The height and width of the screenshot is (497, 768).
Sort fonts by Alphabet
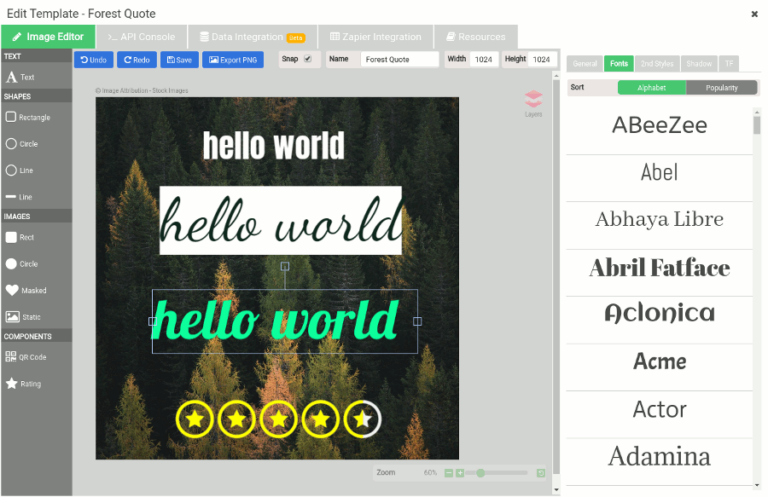point(652,88)
